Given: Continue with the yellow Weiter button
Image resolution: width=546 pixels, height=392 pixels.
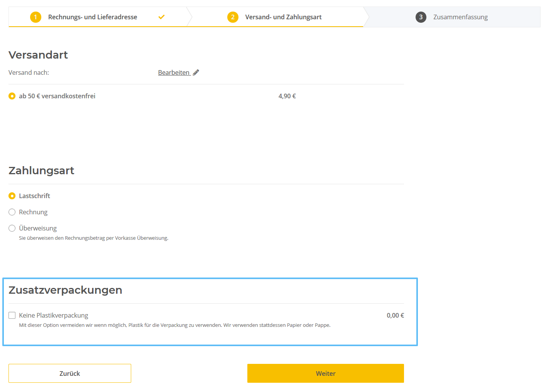Looking at the screenshot, I should 325,373.
